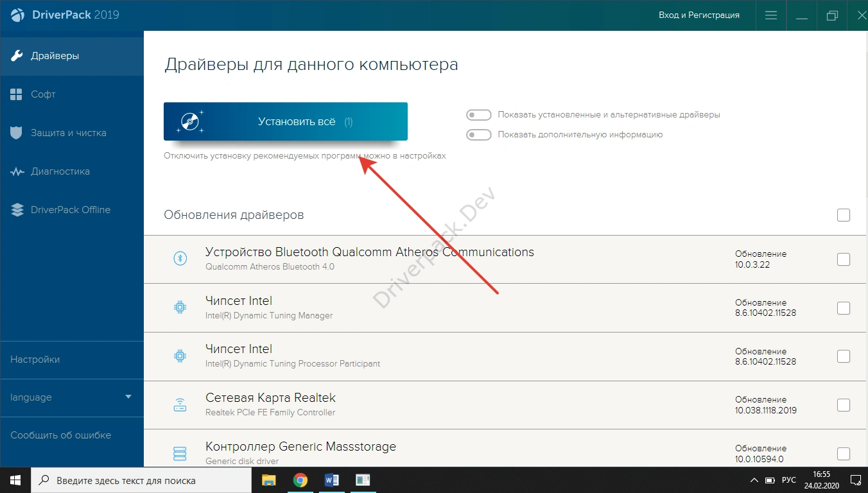Click the network card icon for Realtek
868x493 pixels.
point(180,404)
